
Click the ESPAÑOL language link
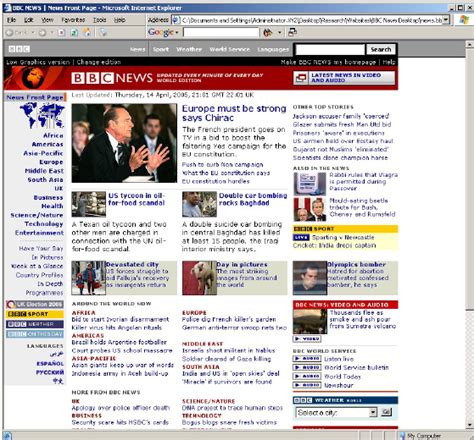[50, 363]
